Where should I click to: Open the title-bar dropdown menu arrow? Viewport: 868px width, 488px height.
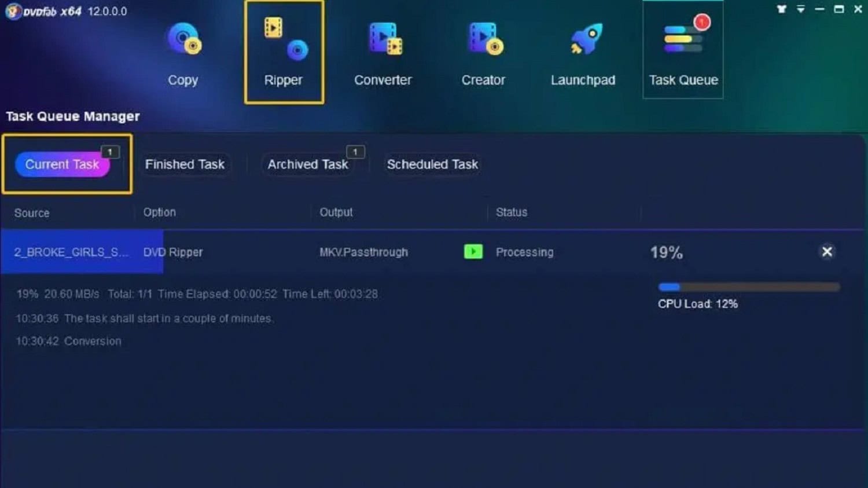(x=801, y=9)
